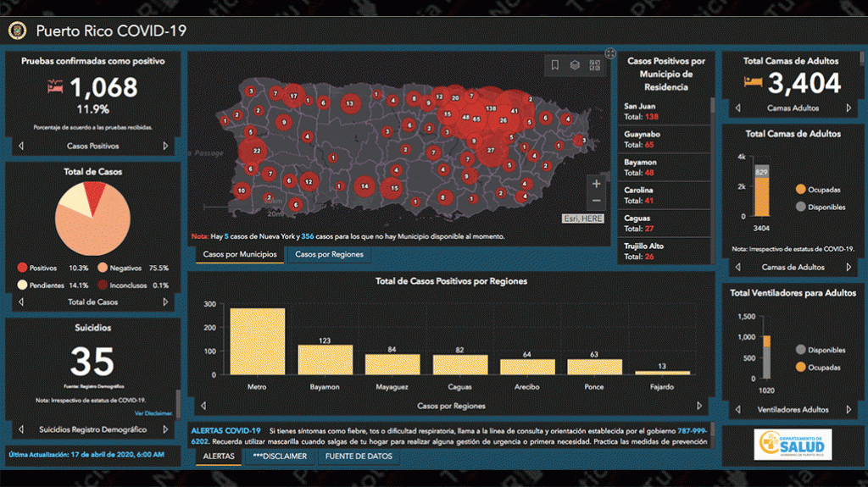Switch to Casos por Regiones tab
Screen dimensions: 868x487
click(x=329, y=254)
